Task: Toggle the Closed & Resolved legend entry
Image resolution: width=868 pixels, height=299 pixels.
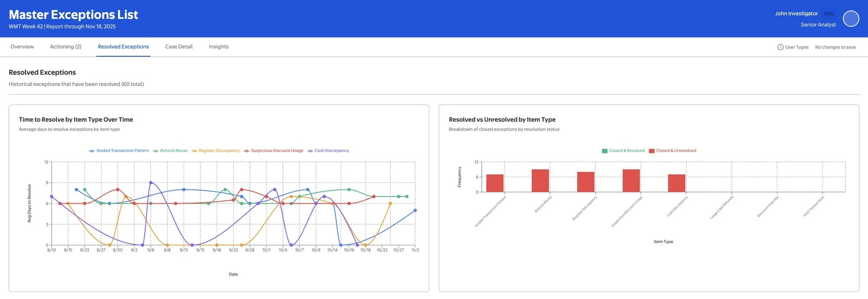Action: 623,151
